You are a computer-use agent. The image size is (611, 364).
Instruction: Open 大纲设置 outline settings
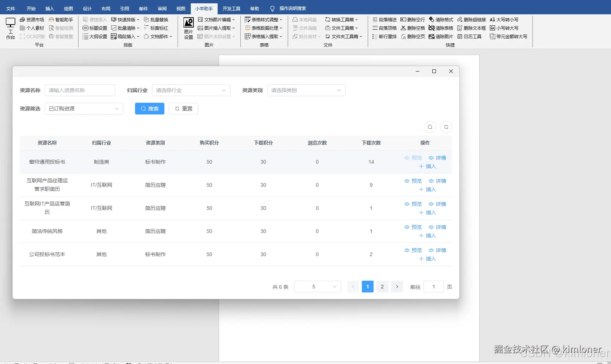coord(95,36)
